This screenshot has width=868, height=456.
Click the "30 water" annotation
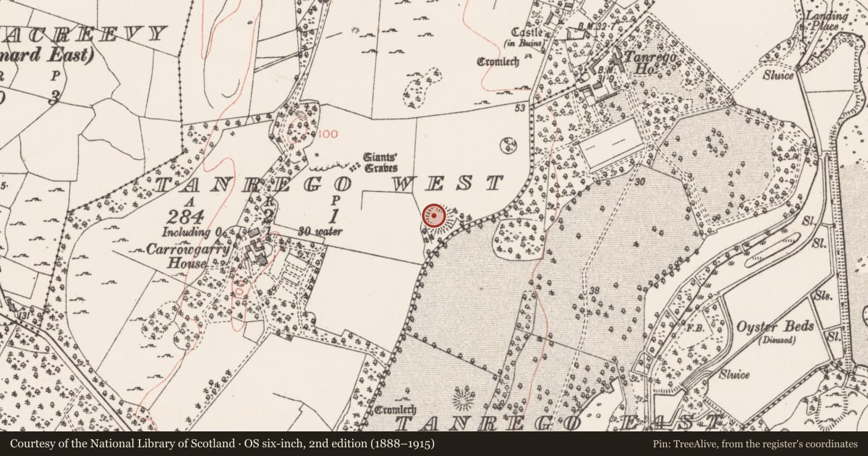tap(319, 232)
